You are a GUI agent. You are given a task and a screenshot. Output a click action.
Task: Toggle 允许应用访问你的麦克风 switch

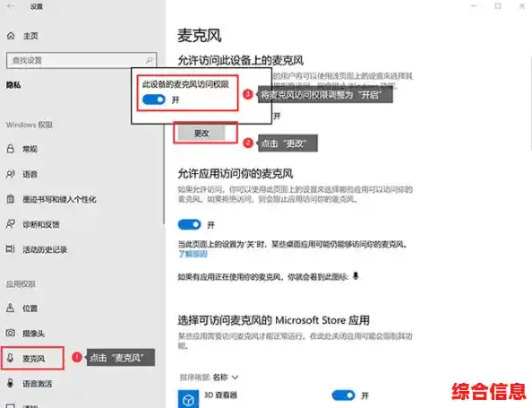[x=189, y=224]
